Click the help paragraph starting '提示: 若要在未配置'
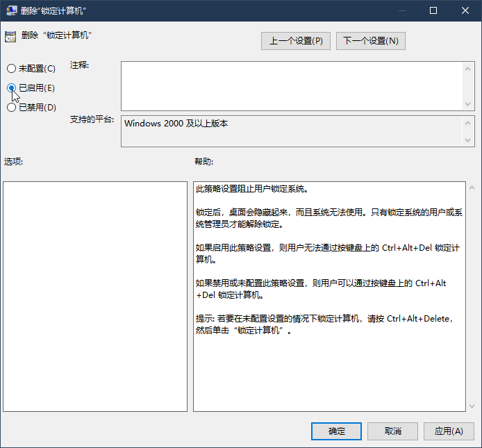This screenshot has height=448, width=482. (x=325, y=324)
